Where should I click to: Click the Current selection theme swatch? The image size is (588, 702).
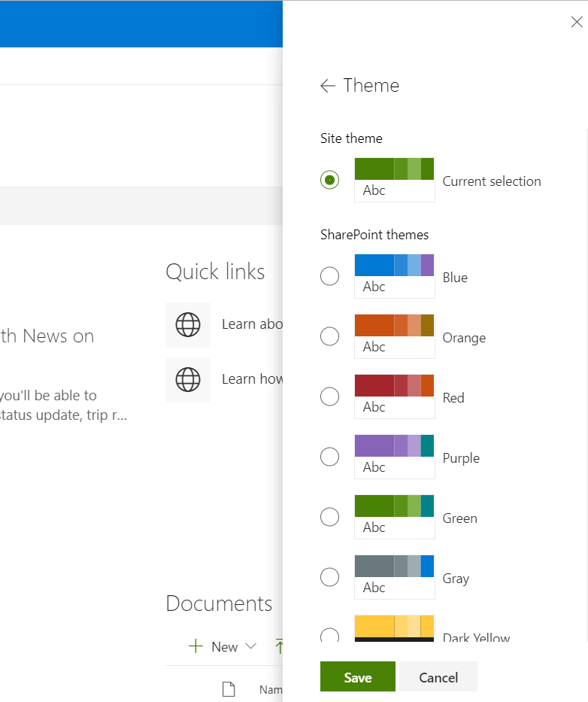394,180
